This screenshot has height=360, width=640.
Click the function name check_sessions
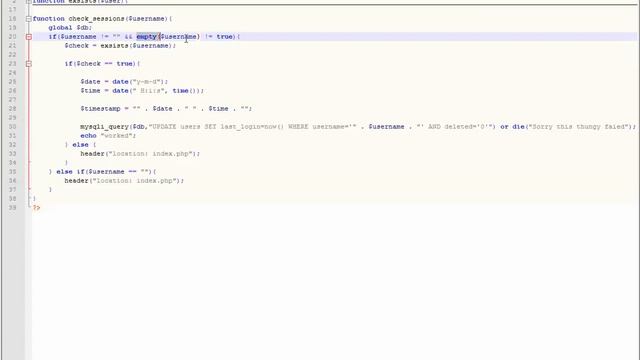click(x=96, y=19)
